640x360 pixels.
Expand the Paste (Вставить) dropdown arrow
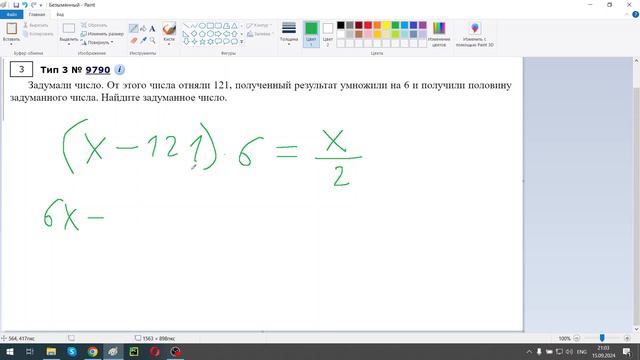[11, 44]
